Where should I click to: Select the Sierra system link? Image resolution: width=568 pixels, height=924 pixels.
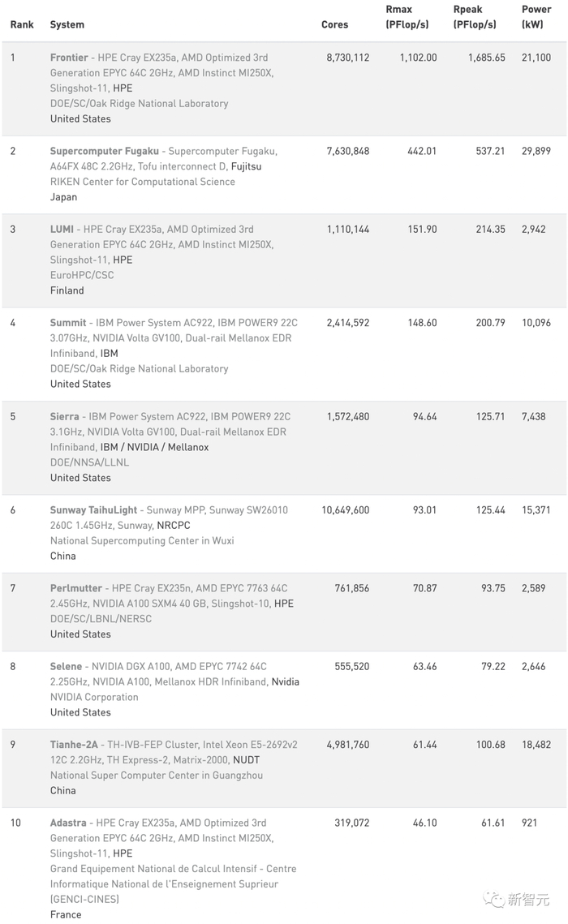coord(64,417)
